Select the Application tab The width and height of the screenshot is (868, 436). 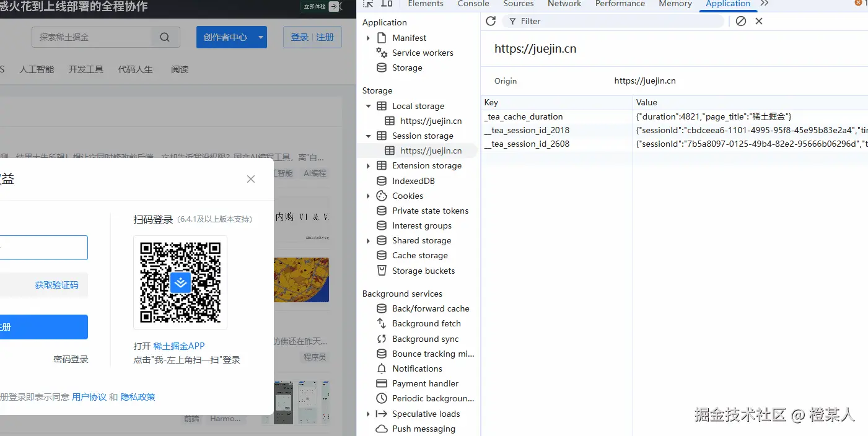[x=728, y=4]
